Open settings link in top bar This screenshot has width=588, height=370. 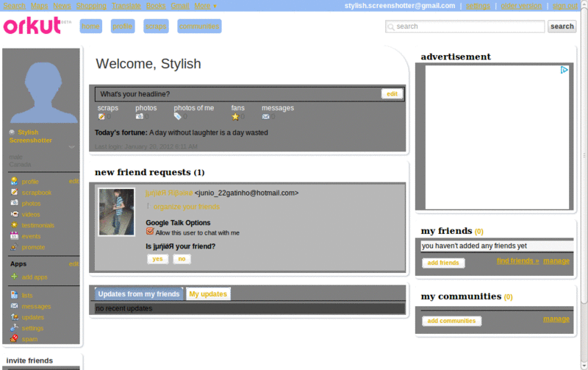point(478,6)
